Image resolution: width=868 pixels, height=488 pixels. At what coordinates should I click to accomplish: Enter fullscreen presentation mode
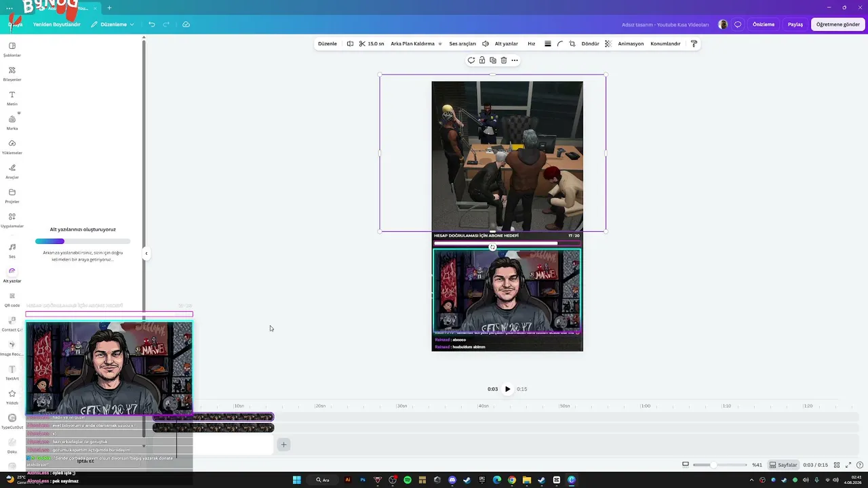pyautogui.click(x=848, y=465)
